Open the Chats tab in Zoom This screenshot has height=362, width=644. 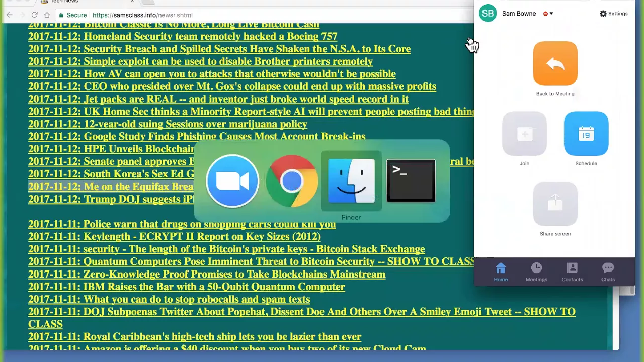608,272
